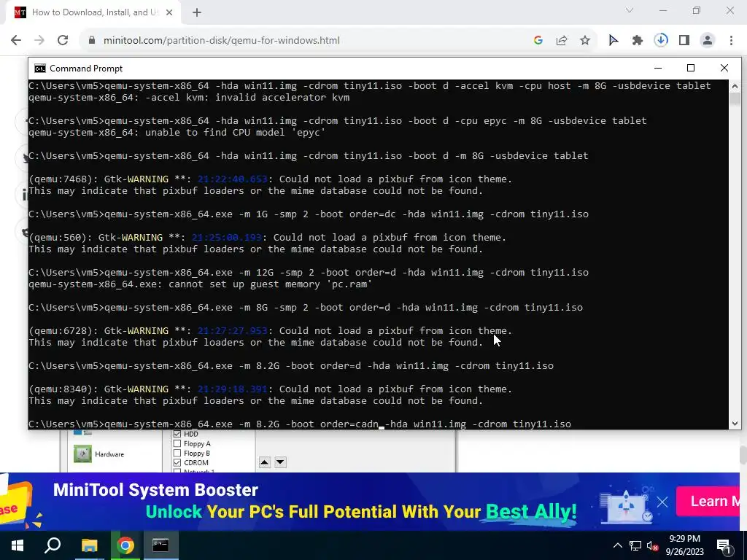This screenshot has height=560, width=747.
Task: Select the How to Download, Install tab
Action: (93, 13)
